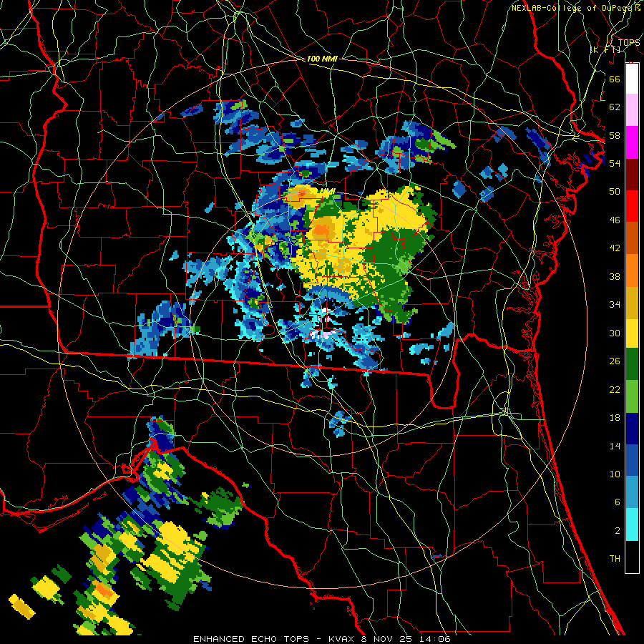Click the light green legend swatch
644x644 pixels.
(632, 396)
